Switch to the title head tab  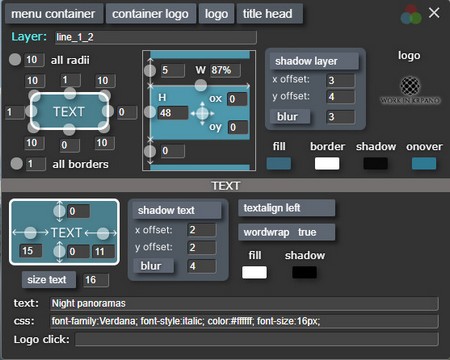pyautogui.click(x=269, y=14)
